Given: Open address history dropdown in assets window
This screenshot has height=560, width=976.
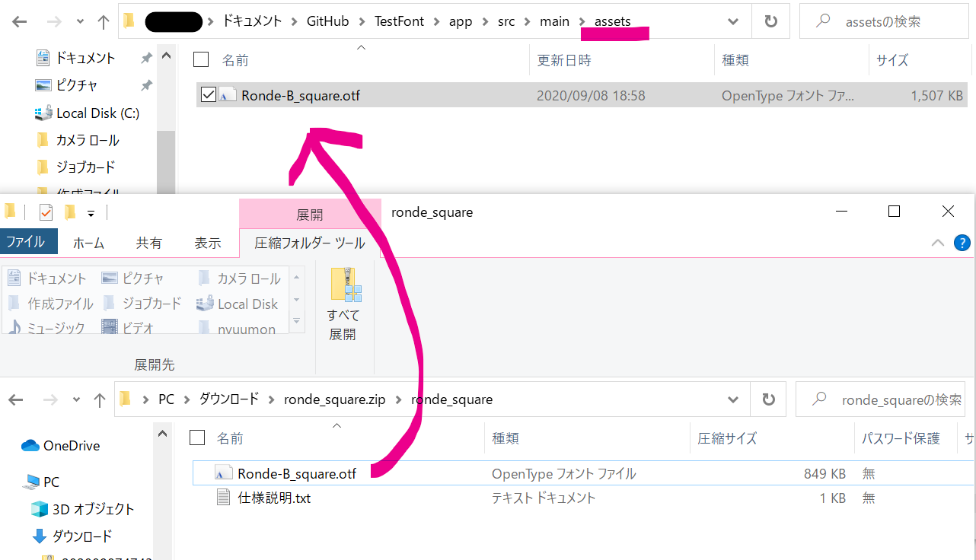Looking at the screenshot, I should click(x=732, y=21).
